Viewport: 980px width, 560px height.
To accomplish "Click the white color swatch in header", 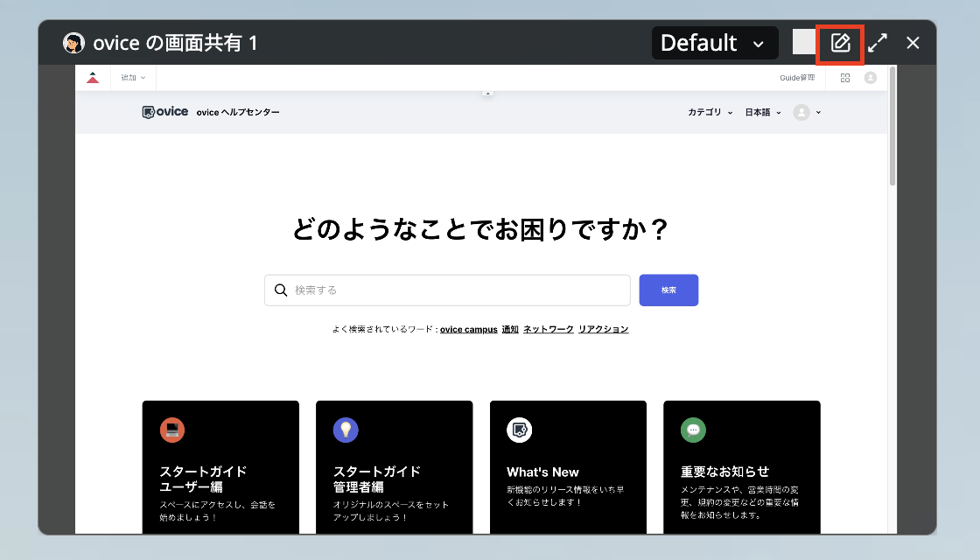I will (804, 42).
